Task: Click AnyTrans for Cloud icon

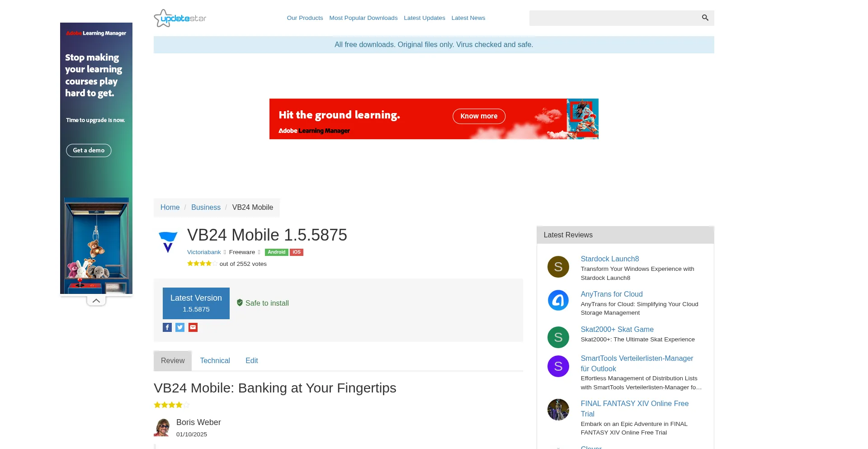Action: (558, 300)
